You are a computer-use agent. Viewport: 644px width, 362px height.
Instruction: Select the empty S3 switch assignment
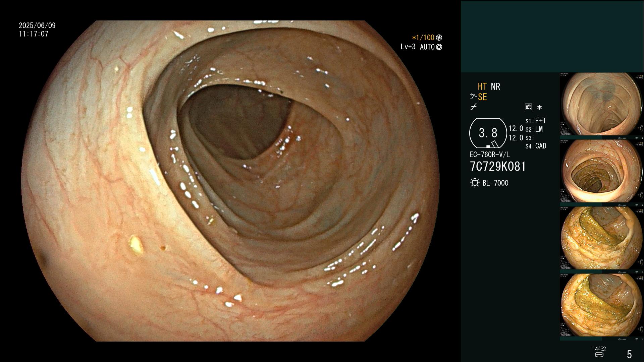(529, 138)
